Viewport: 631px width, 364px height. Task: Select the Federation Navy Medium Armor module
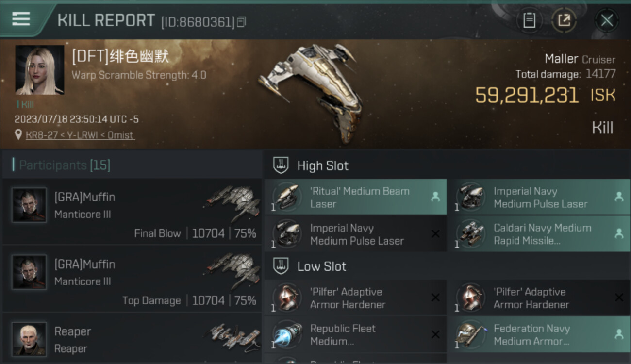pos(539,334)
